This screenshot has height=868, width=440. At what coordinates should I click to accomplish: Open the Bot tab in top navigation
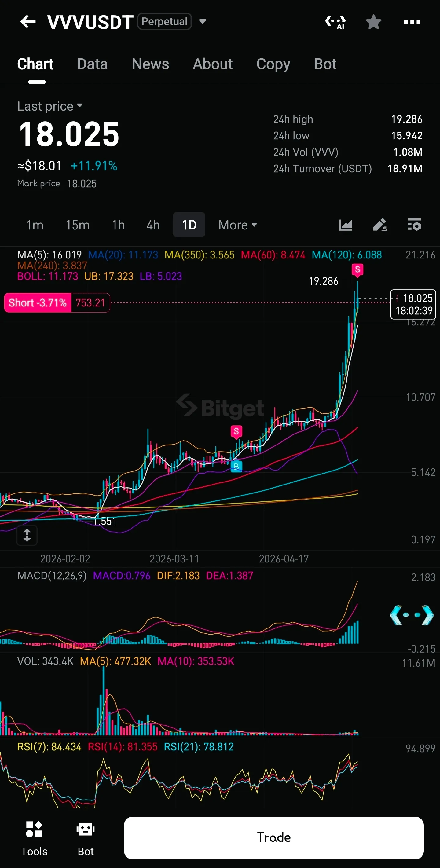coord(325,64)
